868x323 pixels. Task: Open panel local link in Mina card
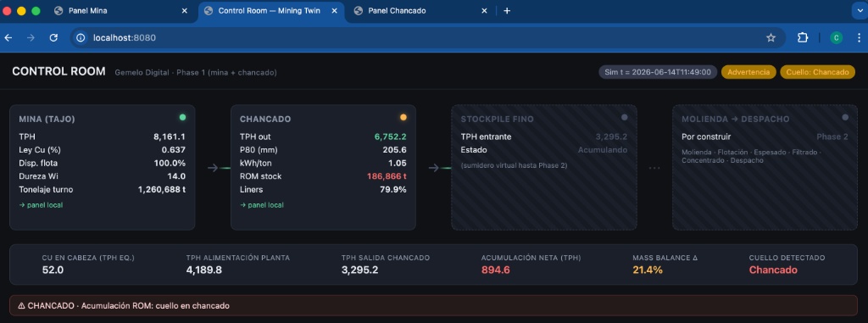tap(41, 205)
